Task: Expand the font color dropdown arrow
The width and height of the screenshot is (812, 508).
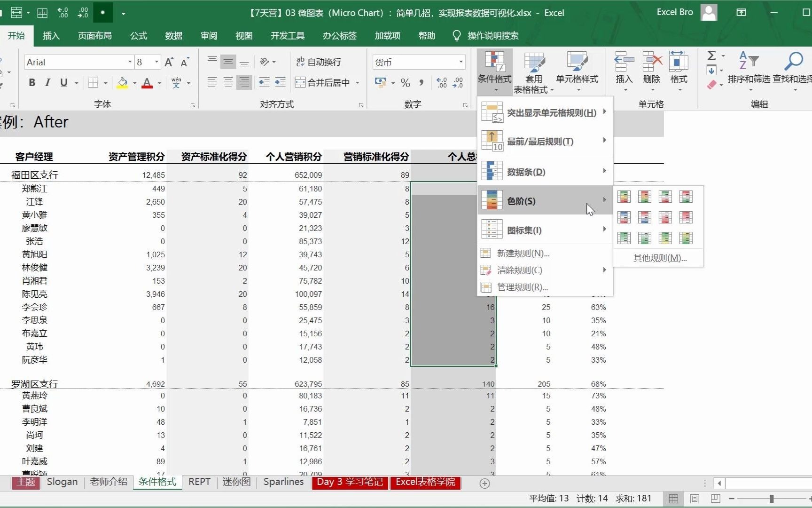Action: pyautogui.click(x=160, y=83)
